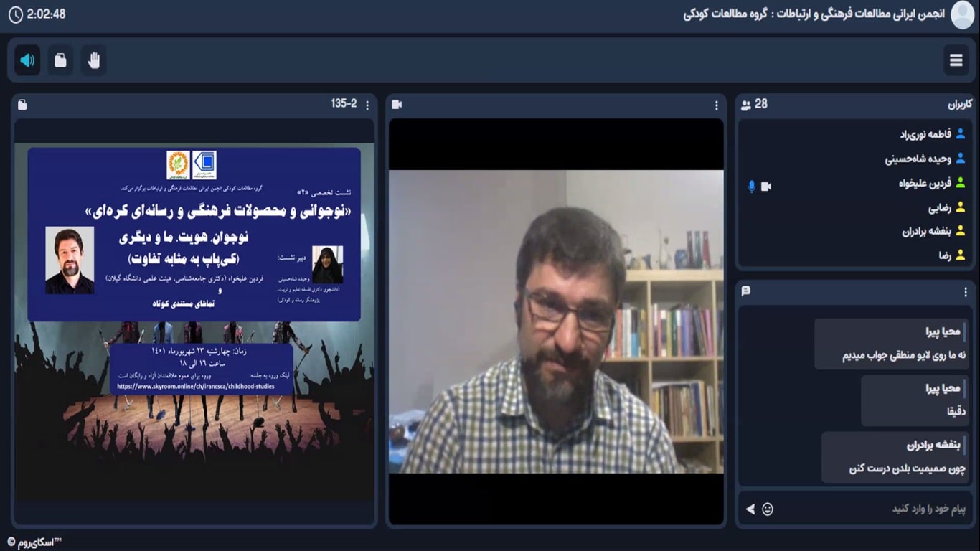Raise your hand in the session
Image resolution: width=980 pixels, height=551 pixels.
pos(94,60)
